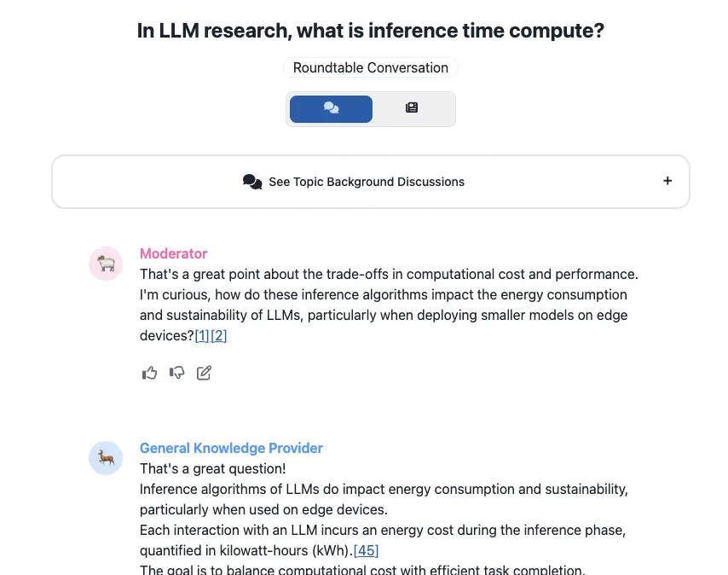Image resolution: width=728 pixels, height=575 pixels.
Task: Click the speech bubble icon beside background discussions
Action: click(252, 181)
